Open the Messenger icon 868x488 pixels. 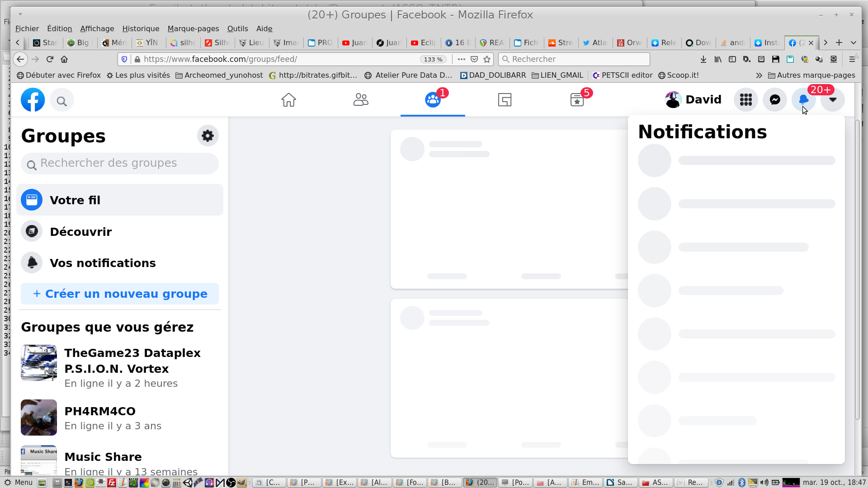(x=774, y=100)
